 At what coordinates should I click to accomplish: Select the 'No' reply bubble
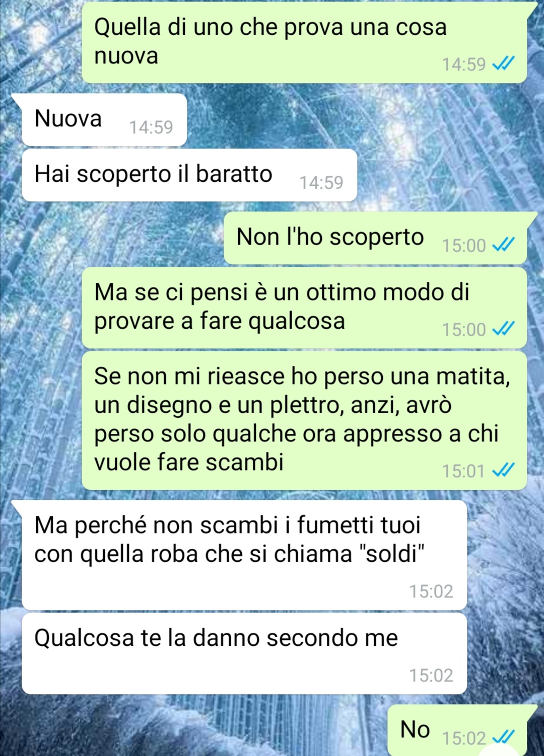click(x=457, y=730)
